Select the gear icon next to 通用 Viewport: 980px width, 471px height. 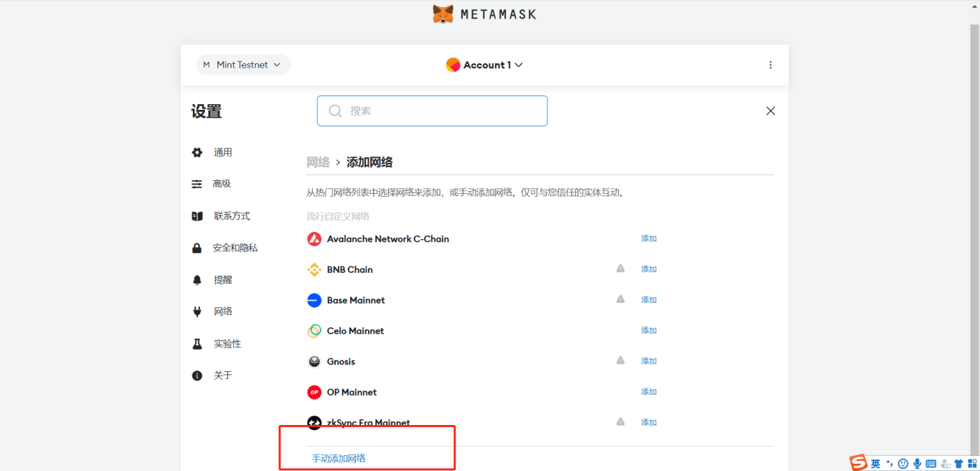coord(197,152)
